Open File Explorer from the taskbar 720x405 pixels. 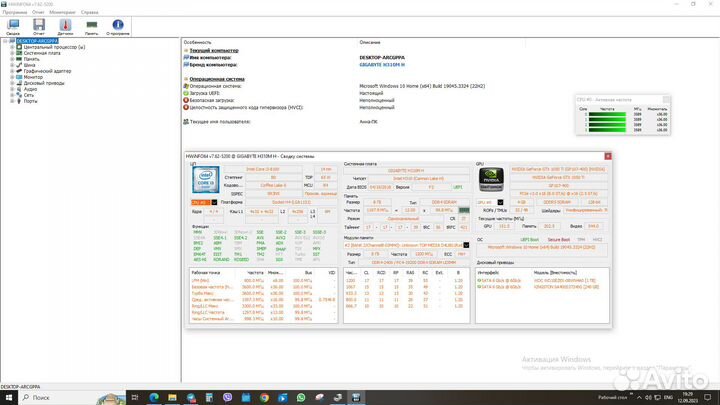coord(172,398)
